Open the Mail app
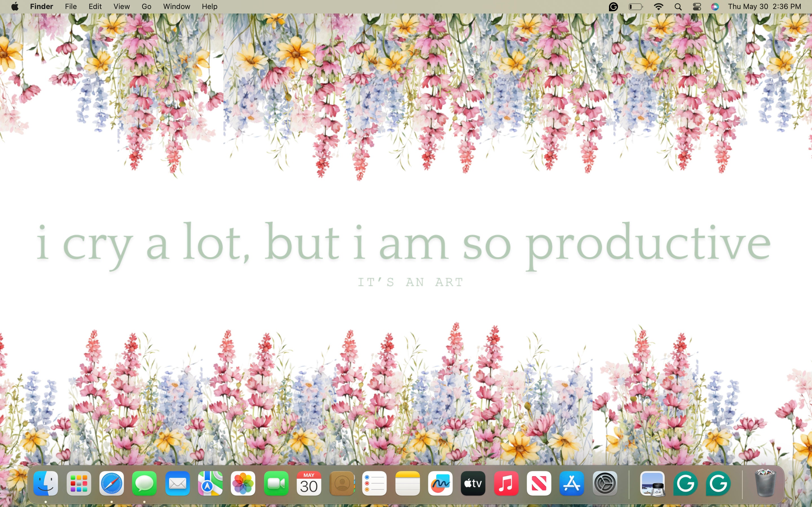The height and width of the screenshot is (507, 812). coord(177,483)
